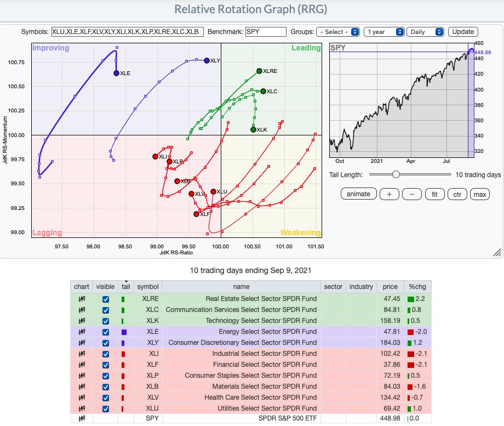Image resolution: width=504 pixels, height=426 pixels.
Task: Sort table by name column header
Action: tap(242, 287)
